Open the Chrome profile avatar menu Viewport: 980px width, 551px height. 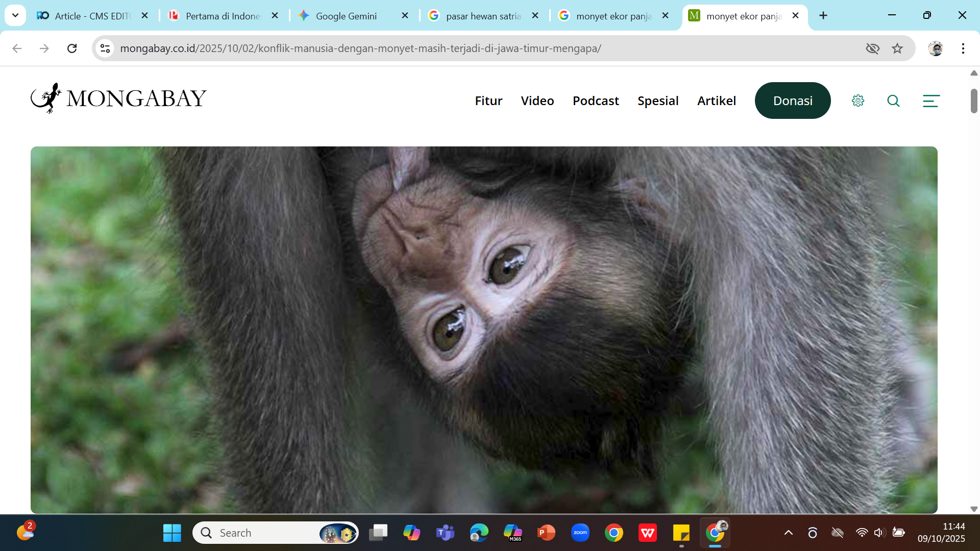[x=936, y=48]
